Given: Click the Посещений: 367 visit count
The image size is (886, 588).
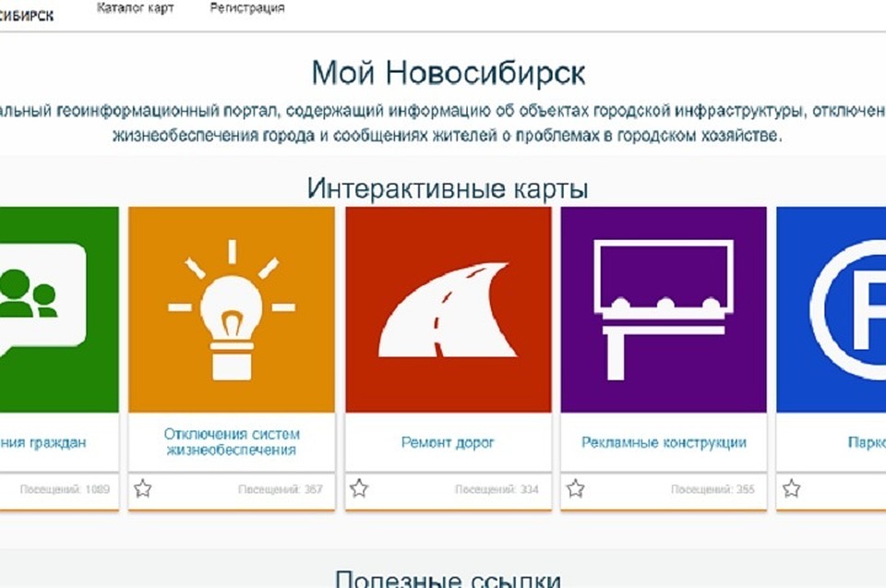Looking at the screenshot, I should tap(281, 489).
